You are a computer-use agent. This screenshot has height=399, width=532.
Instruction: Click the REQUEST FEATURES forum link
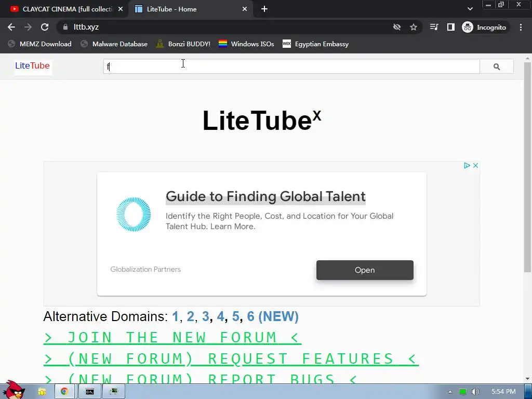(231, 358)
